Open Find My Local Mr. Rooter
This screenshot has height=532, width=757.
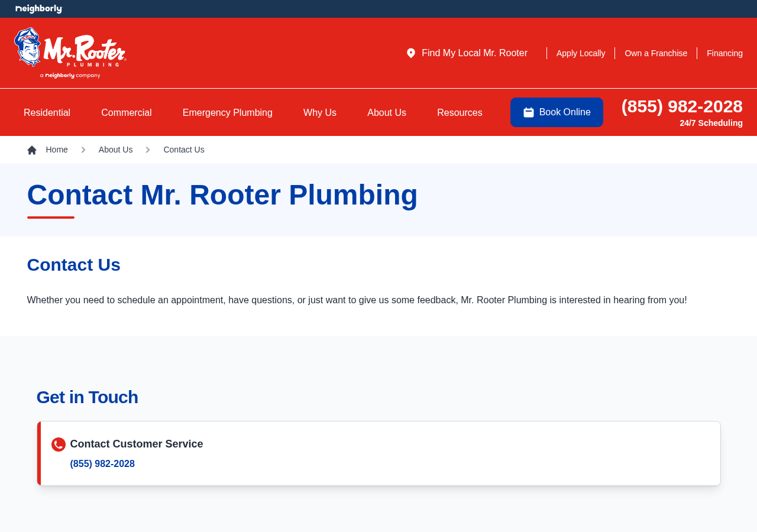click(467, 53)
